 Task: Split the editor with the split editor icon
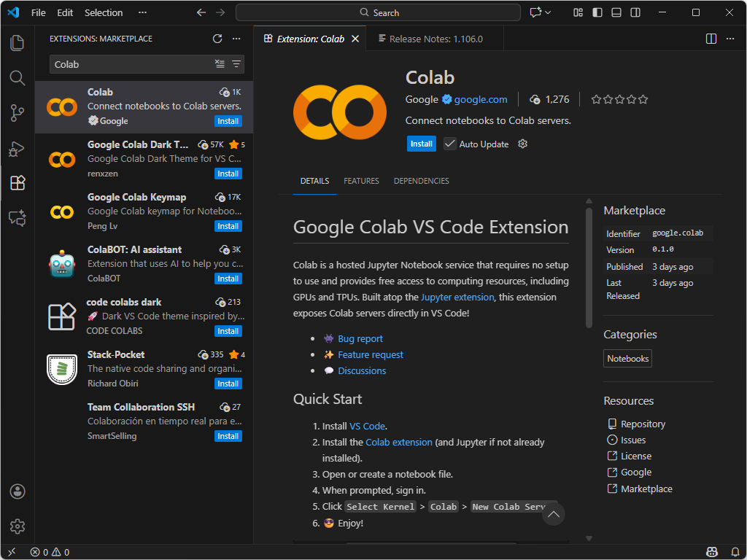click(x=711, y=39)
